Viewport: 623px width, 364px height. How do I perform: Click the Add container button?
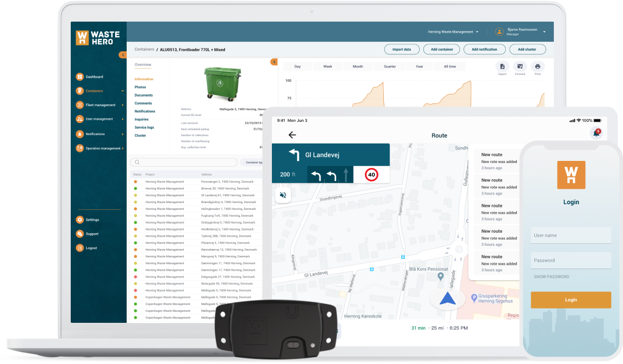tap(441, 49)
